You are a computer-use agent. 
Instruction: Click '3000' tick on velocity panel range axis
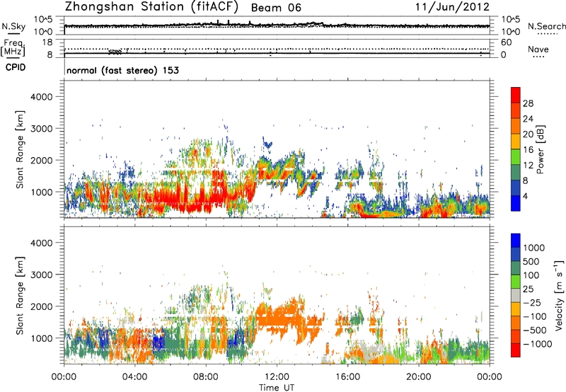coord(41,275)
